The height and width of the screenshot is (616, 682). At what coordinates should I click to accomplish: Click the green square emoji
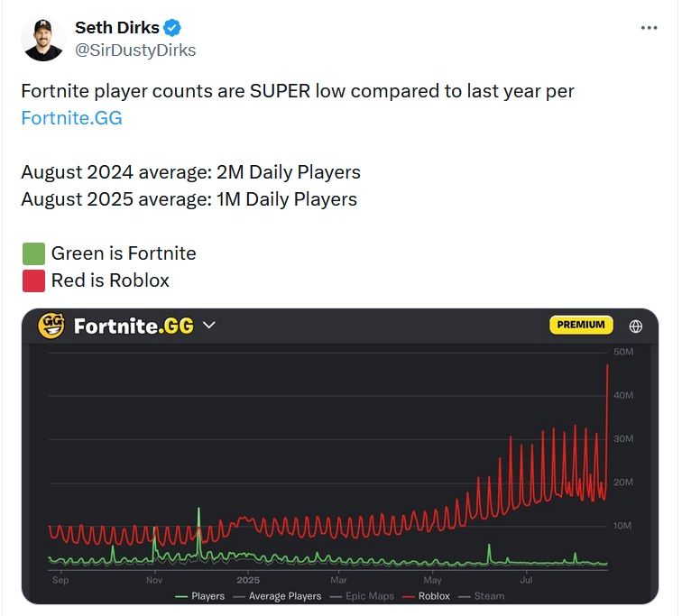33,253
